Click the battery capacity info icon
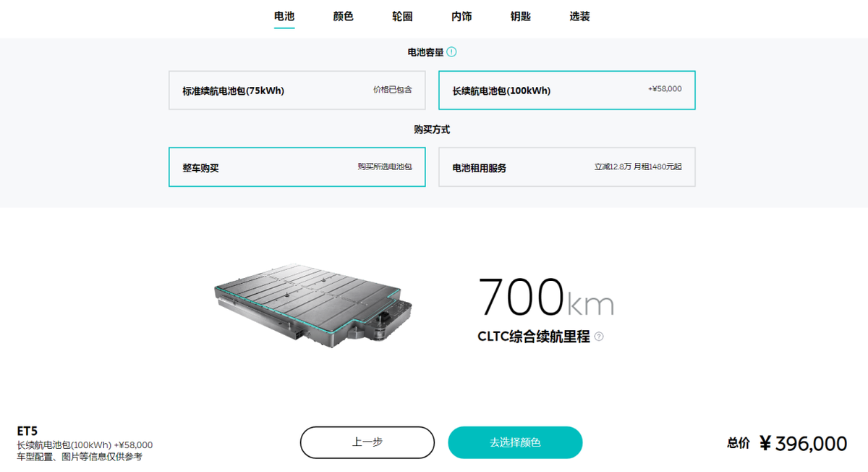Image resolution: width=868 pixels, height=472 pixels. 452,52
